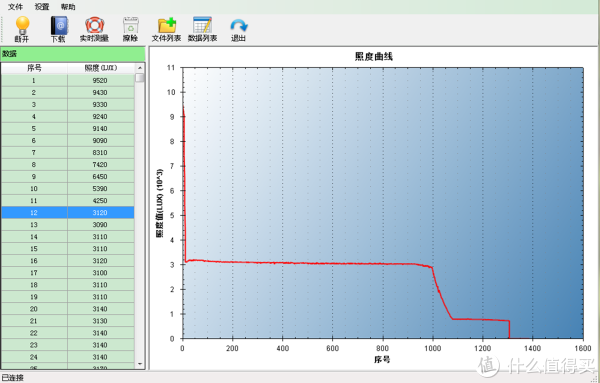Screen dimensions: 600x383
Task: Select row 7 with value 8310
Action: (x=68, y=153)
